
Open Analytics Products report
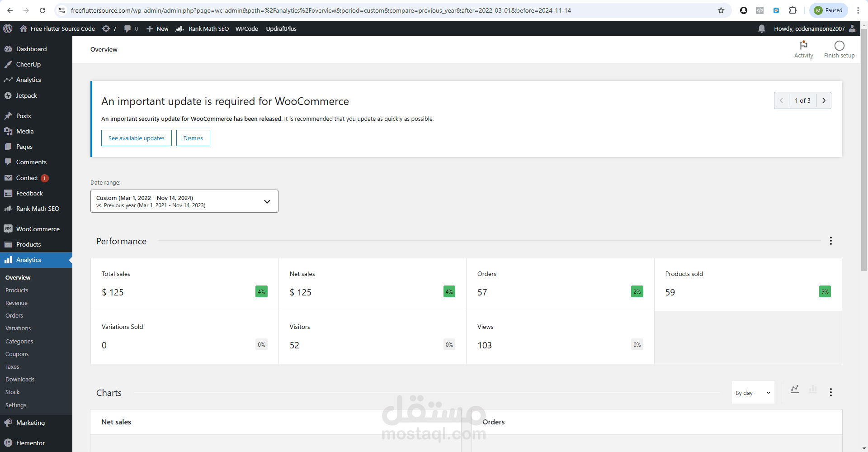pos(17,290)
